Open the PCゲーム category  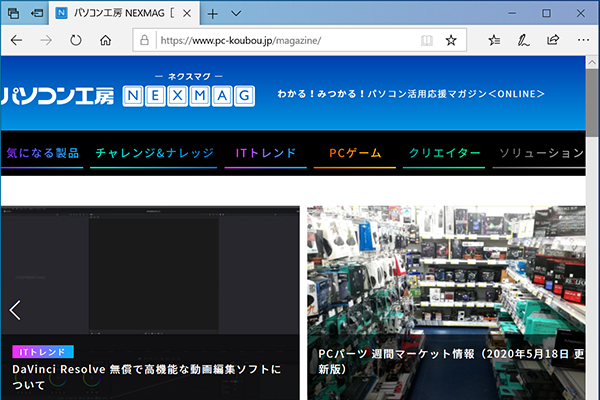354,153
